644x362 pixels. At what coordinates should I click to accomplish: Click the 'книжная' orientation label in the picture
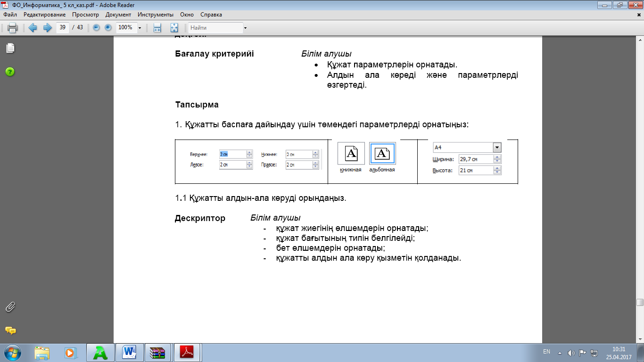351,170
